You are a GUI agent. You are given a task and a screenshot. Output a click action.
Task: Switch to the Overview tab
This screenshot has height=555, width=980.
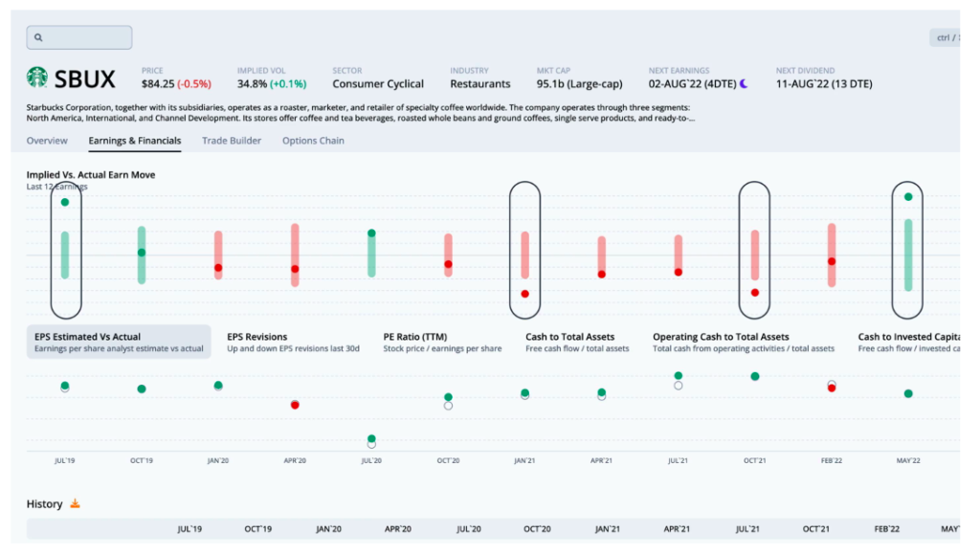click(47, 141)
